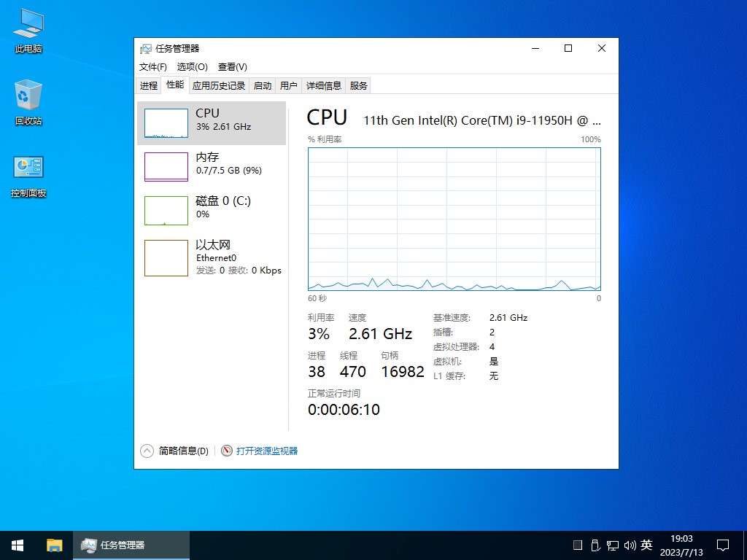Switch to 服务 tab

[x=358, y=86]
